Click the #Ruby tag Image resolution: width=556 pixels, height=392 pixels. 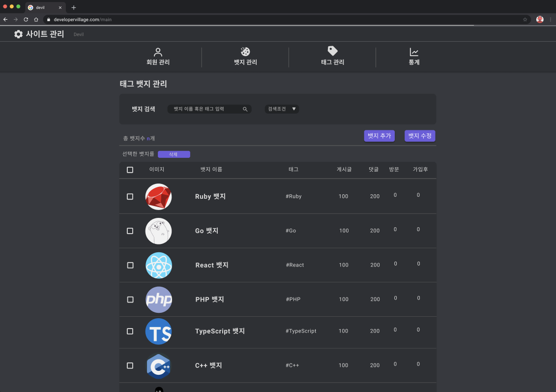click(293, 197)
